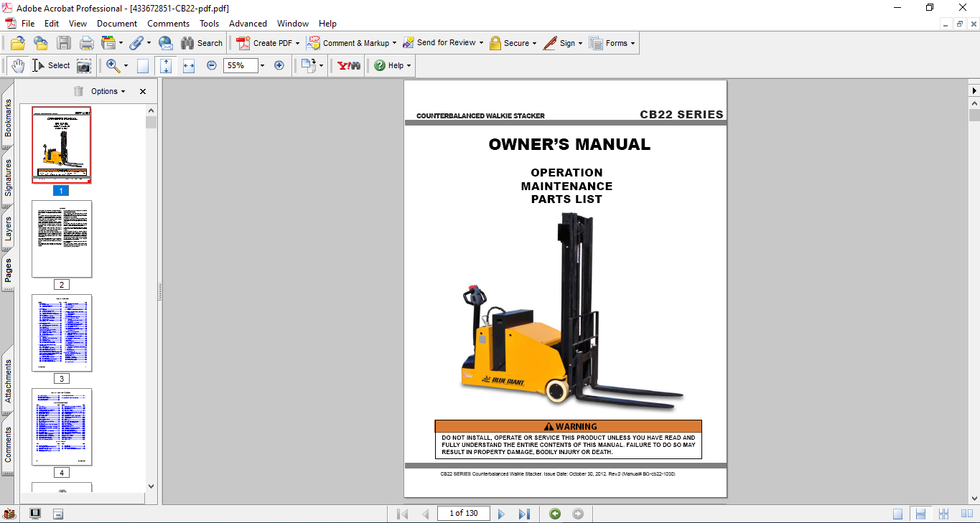
Task: Enable Continuous page layout
Action: pos(920,514)
